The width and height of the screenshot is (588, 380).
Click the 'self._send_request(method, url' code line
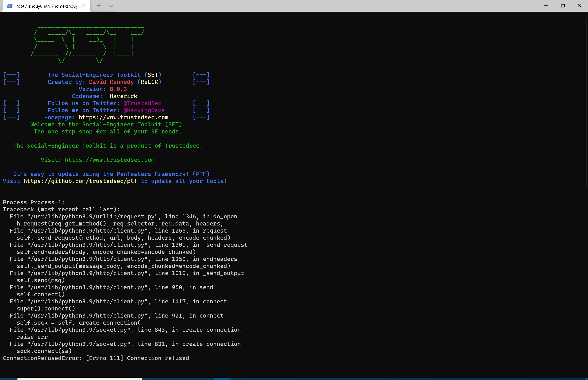pos(123,238)
